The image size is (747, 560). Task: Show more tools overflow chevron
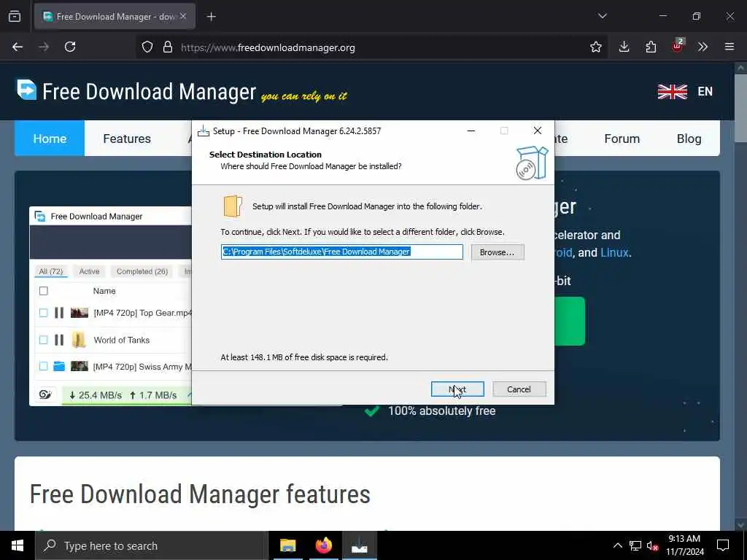[703, 47]
